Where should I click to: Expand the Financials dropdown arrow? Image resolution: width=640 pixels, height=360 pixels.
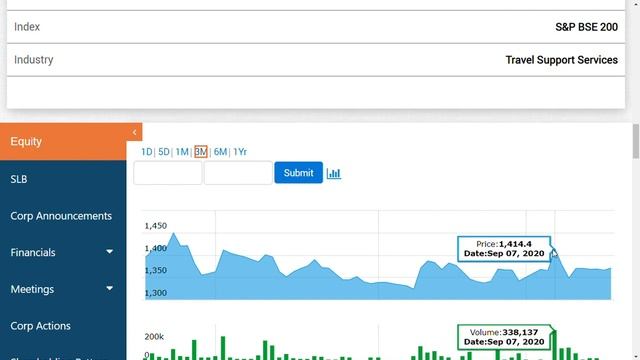tap(109, 252)
